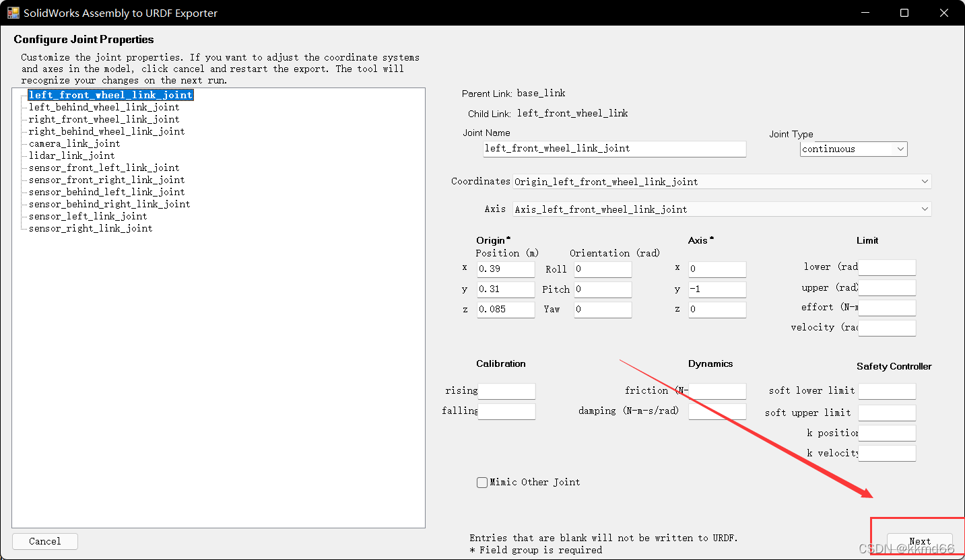This screenshot has height=560, width=965.
Task: Click the Origin position x field
Action: 506,269
